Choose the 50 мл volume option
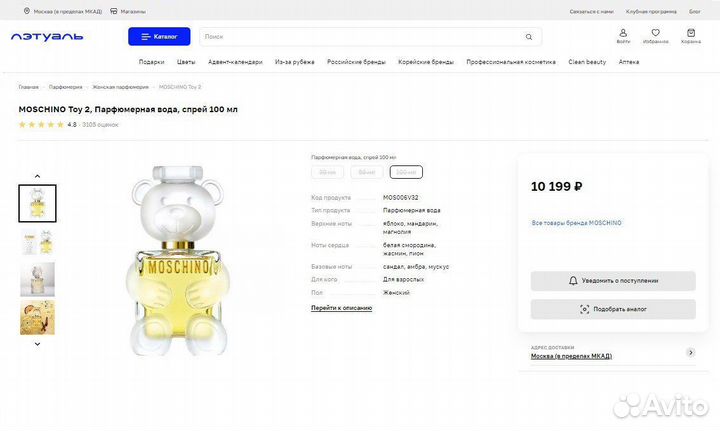This screenshot has width=720, height=431. click(366, 172)
